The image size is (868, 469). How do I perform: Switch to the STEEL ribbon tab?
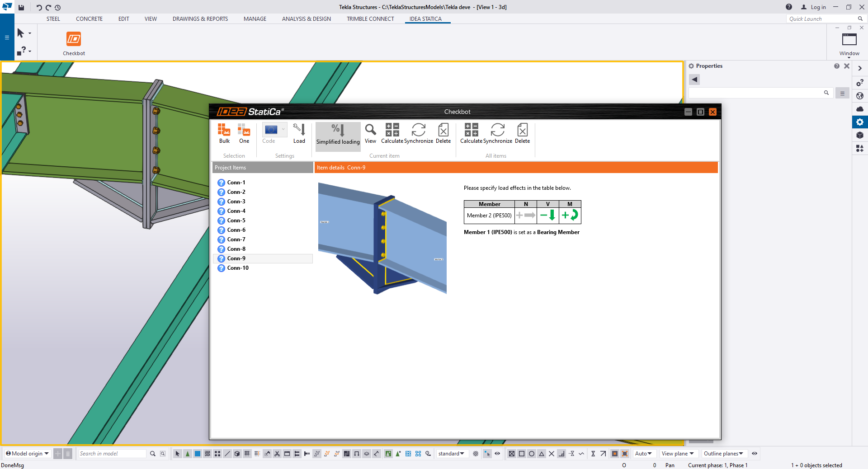[53, 19]
